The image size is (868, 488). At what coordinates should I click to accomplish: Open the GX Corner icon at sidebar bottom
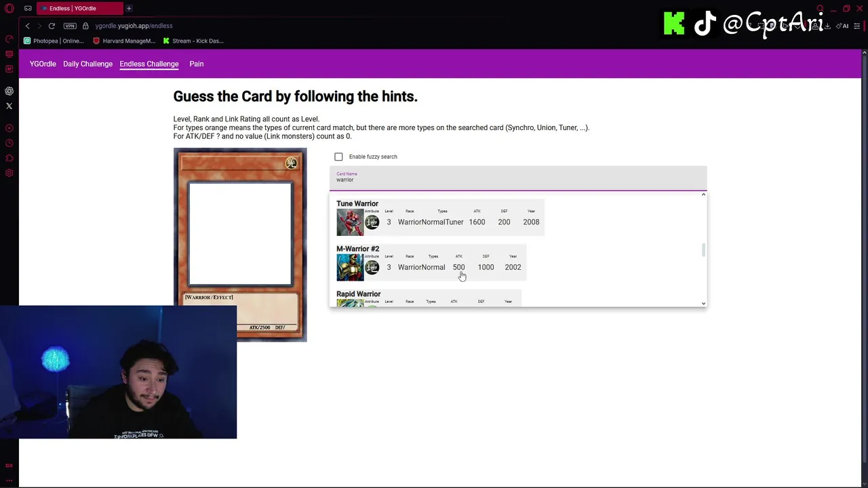coord(9,465)
